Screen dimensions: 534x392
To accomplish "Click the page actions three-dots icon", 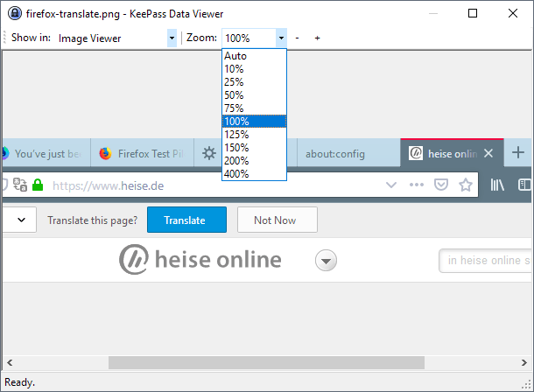I will point(417,185).
